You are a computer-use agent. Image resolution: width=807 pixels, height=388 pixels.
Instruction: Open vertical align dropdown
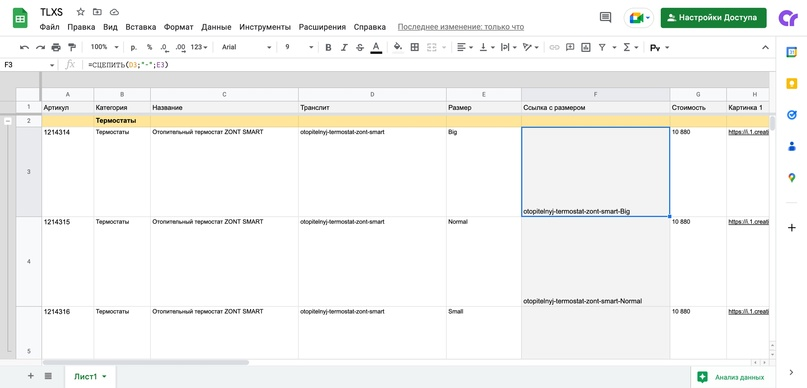click(486, 47)
